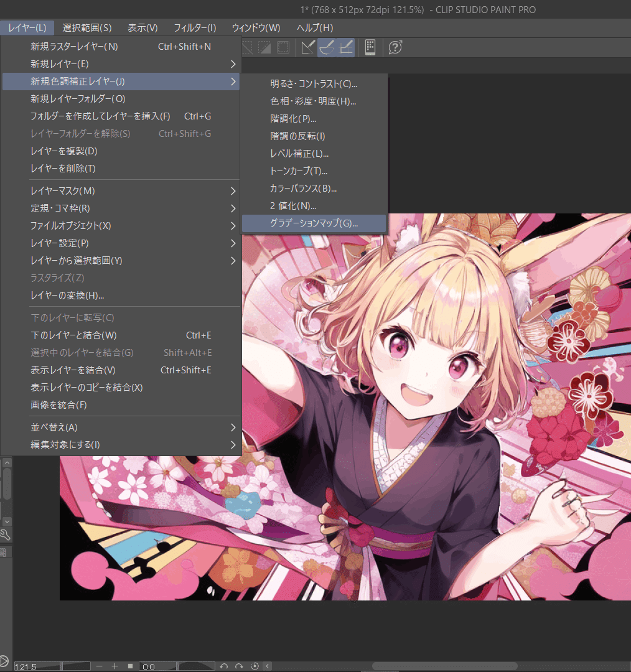This screenshot has height=672, width=631.
Task: Choose トーンカーブ(T)... correction layer
Action: click(x=314, y=171)
